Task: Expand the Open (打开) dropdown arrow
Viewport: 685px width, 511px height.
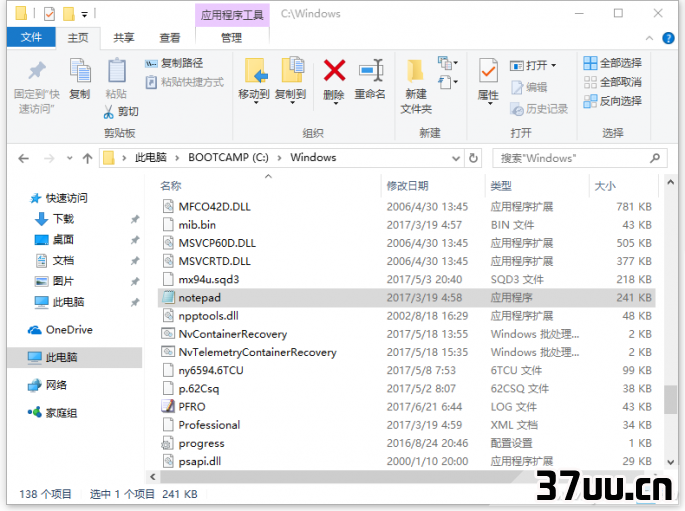Action: click(x=554, y=66)
